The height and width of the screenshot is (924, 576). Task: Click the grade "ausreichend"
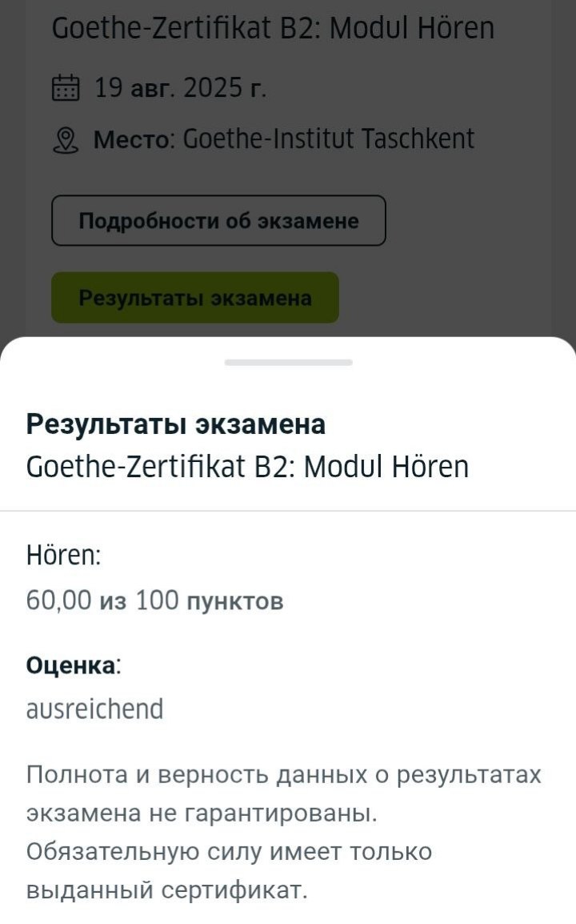(x=94, y=709)
